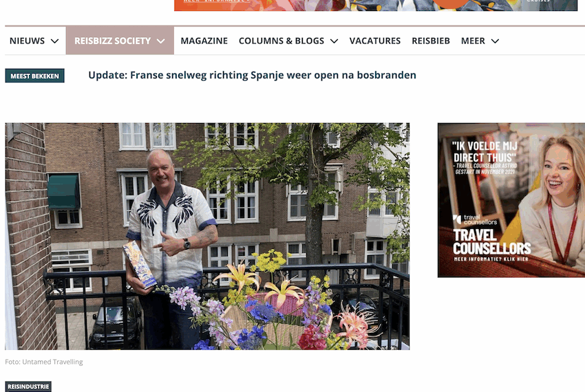Click 'Meer informatie? Klik hier' in ad
The height and width of the screenshot is (392, 585).
(x=491, y=259)
